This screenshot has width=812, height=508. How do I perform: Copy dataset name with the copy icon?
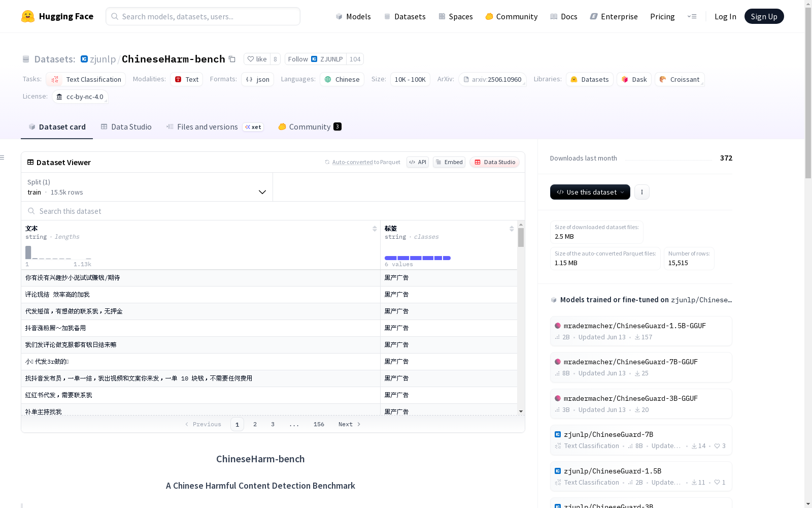click(232, 59)
